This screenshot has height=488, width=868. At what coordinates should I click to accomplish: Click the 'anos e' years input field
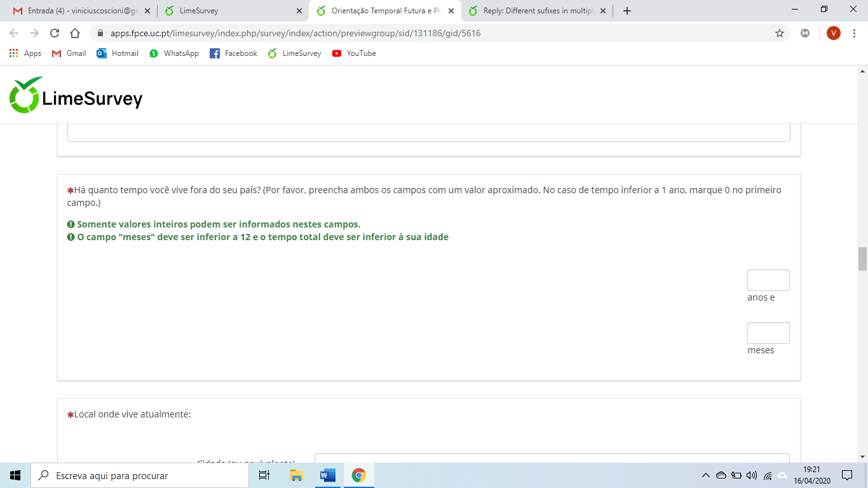coord(768,280)
